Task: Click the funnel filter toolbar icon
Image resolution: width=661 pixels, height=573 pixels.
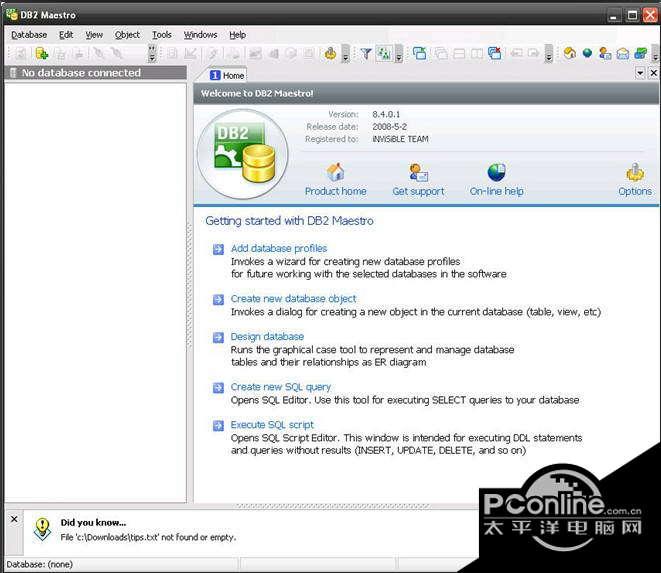Action: click(x=366, y=54)
